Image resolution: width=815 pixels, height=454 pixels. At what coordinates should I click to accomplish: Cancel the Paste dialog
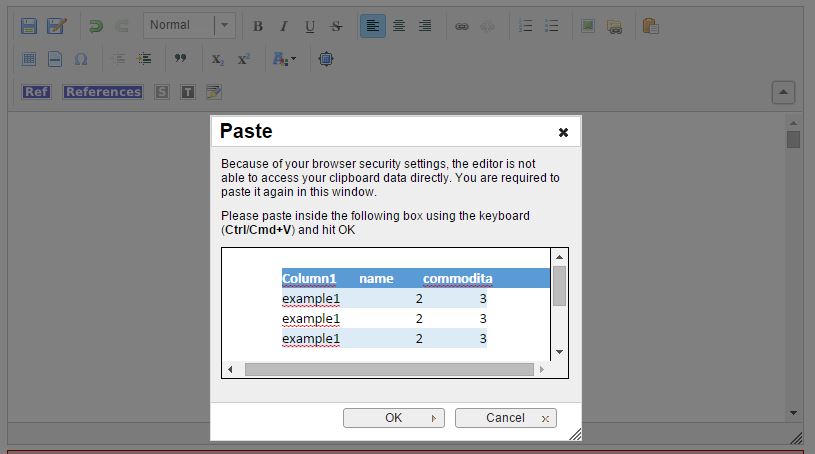click(x=505, y=418)
